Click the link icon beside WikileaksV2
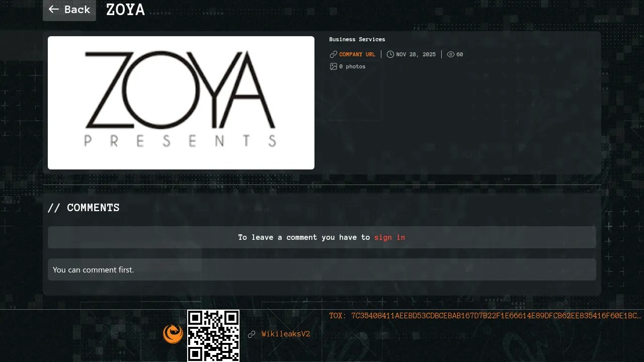The width and height of the screenshot is (644, 362). tap(252, 334)
